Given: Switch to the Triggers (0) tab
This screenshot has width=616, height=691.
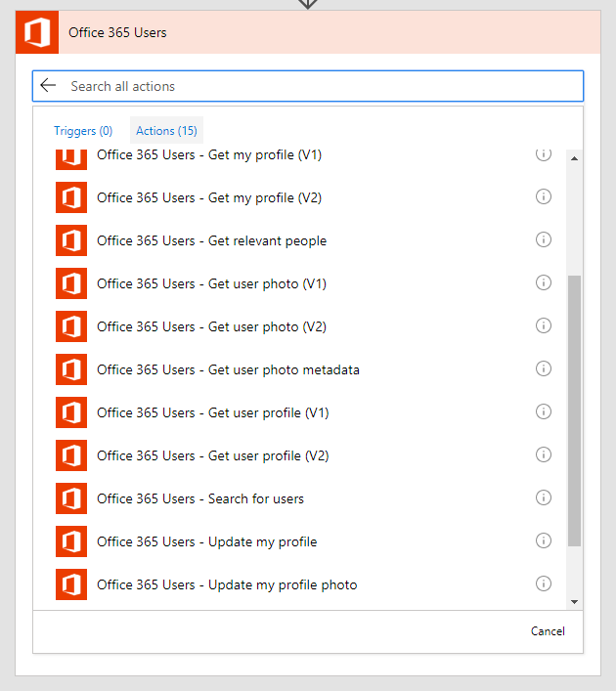Looking at the screenshot, I should [x=83, y=131].
